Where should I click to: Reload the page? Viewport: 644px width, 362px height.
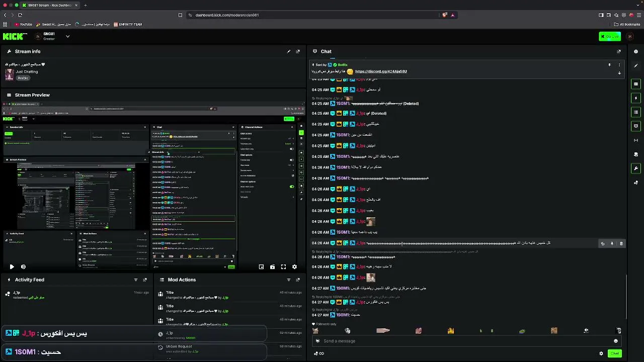pos(20,15)
